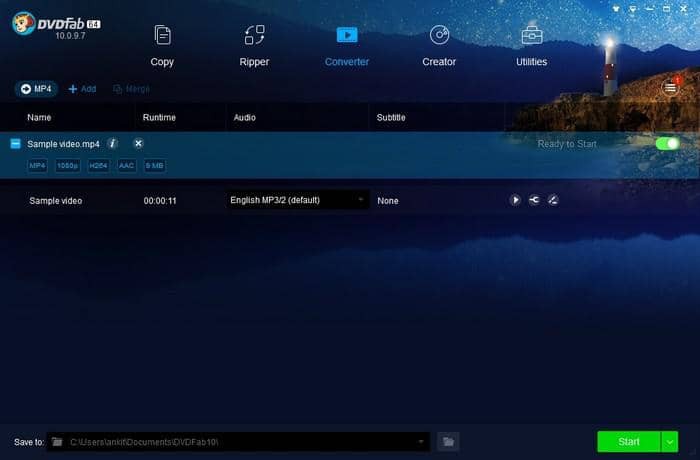The width and height of the screenshot is (700, 460).
Task: Collapse the Sample video.mp4 entry
Action: point(15,144)
